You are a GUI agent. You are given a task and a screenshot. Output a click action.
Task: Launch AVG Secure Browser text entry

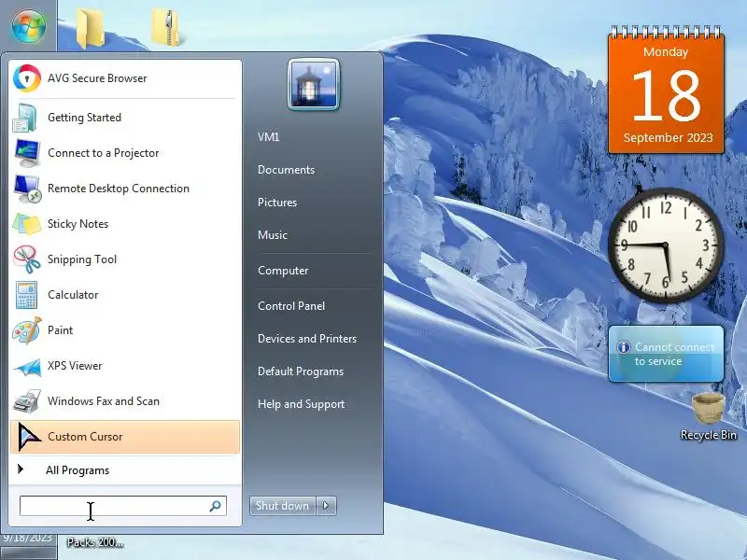(97, 78)
